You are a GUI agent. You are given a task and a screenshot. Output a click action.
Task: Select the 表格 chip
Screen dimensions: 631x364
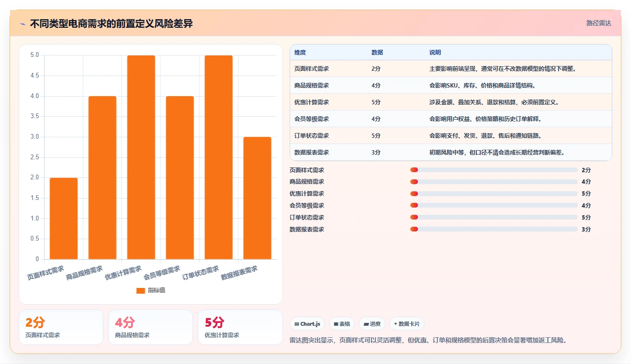(x=342, y=324)
